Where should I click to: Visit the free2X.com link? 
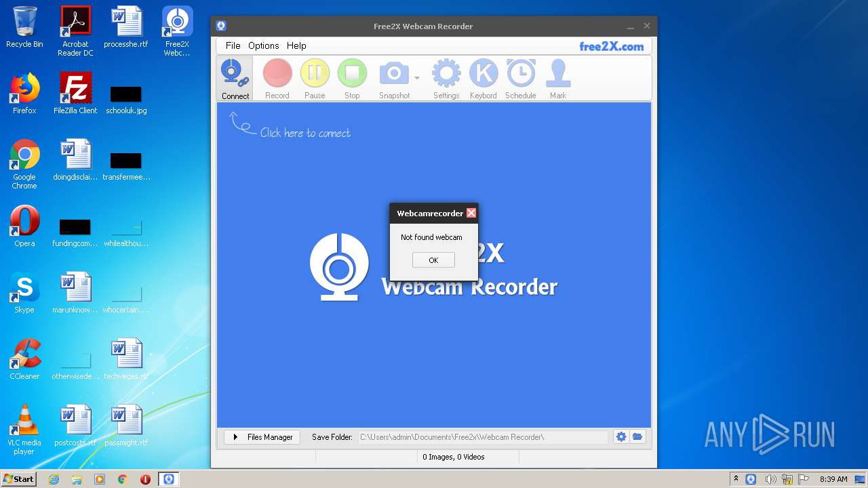tap(611, 46)
